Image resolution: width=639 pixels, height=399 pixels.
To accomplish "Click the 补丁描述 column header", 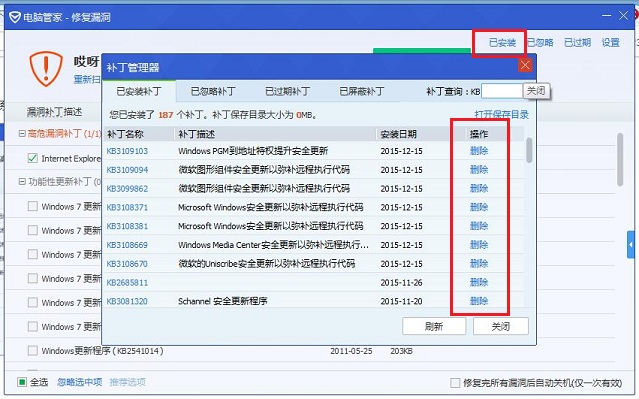I will point(196,134).
